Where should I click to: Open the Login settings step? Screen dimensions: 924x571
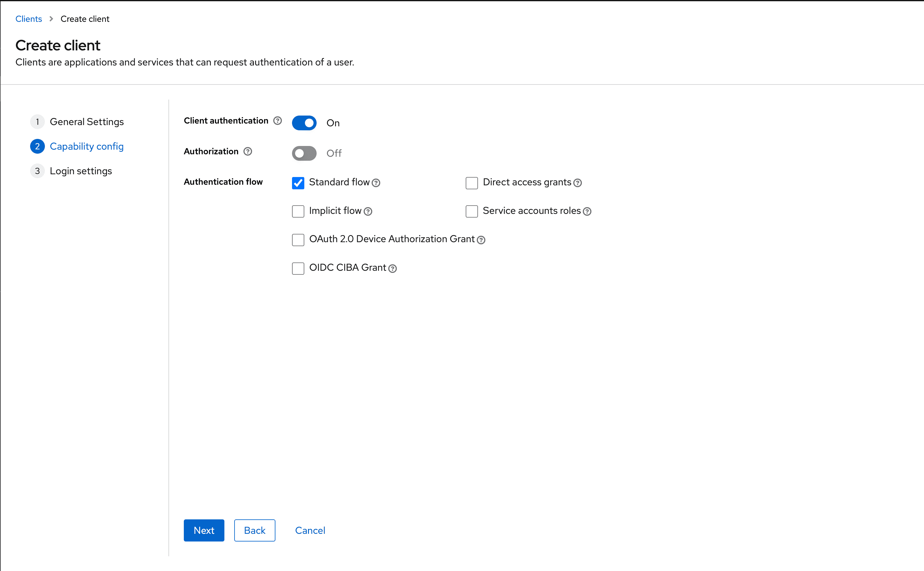click(x=81, y=171)
